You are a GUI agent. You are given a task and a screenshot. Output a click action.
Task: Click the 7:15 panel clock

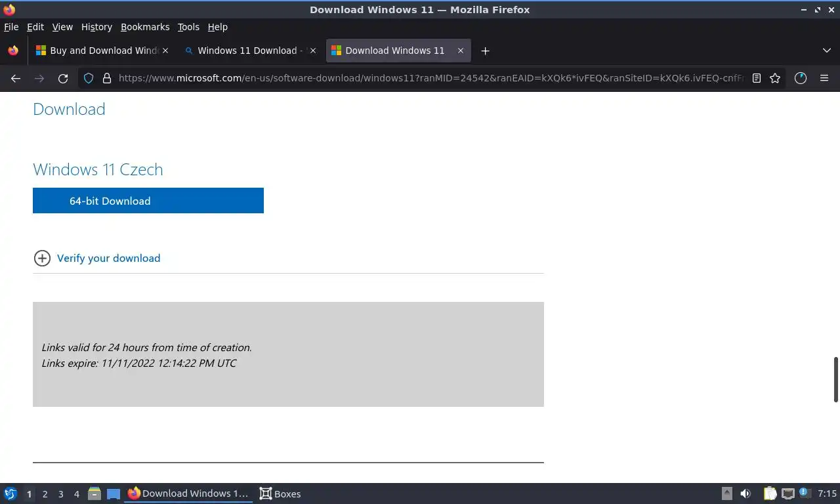[x=827, y=493]
